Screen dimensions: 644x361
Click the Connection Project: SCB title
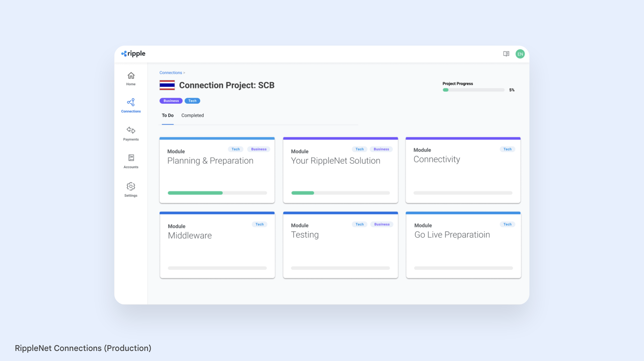227,85
